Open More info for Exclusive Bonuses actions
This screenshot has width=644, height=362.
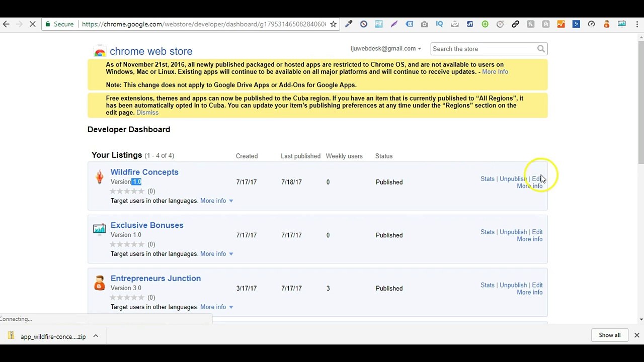530,239
